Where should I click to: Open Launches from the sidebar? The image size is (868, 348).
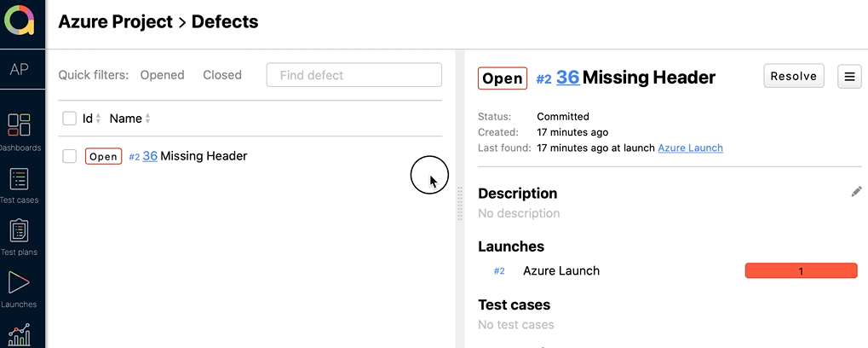[19, 283]
